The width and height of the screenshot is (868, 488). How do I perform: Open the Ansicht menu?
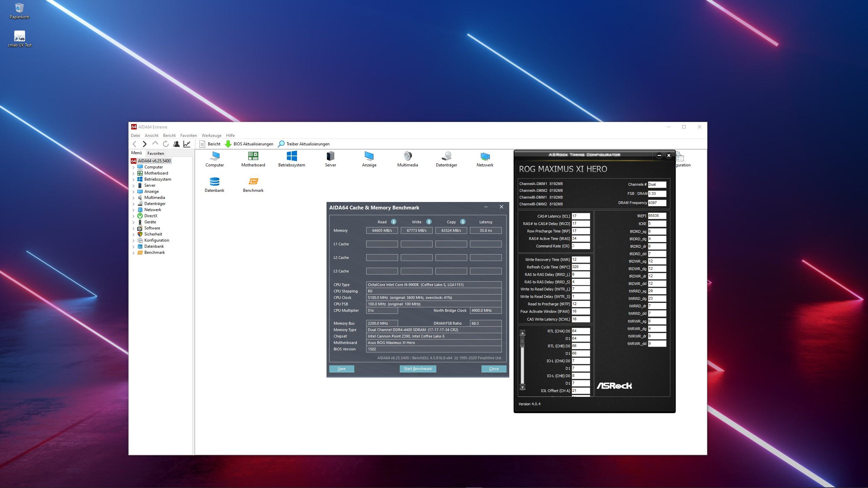151,135
